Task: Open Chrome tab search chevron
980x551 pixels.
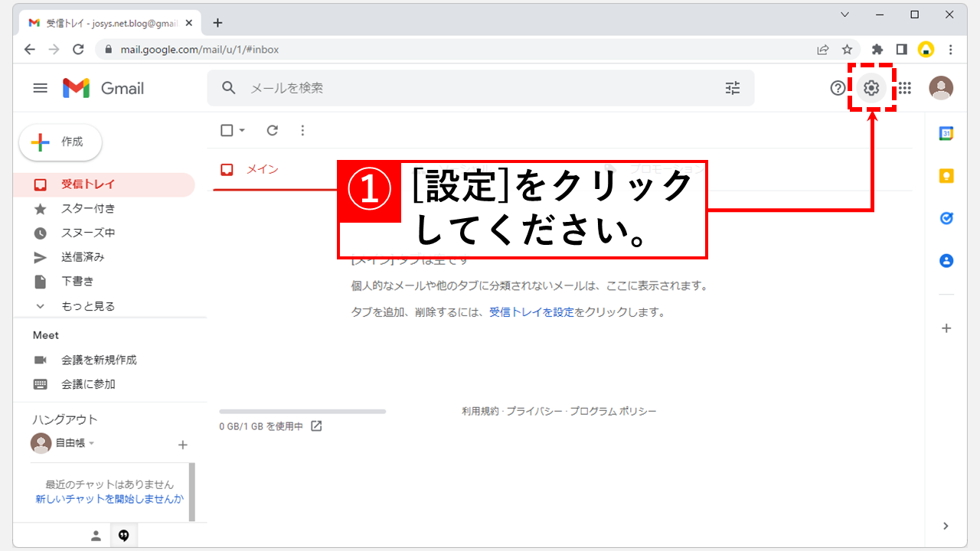Action: tap(845, 15)
